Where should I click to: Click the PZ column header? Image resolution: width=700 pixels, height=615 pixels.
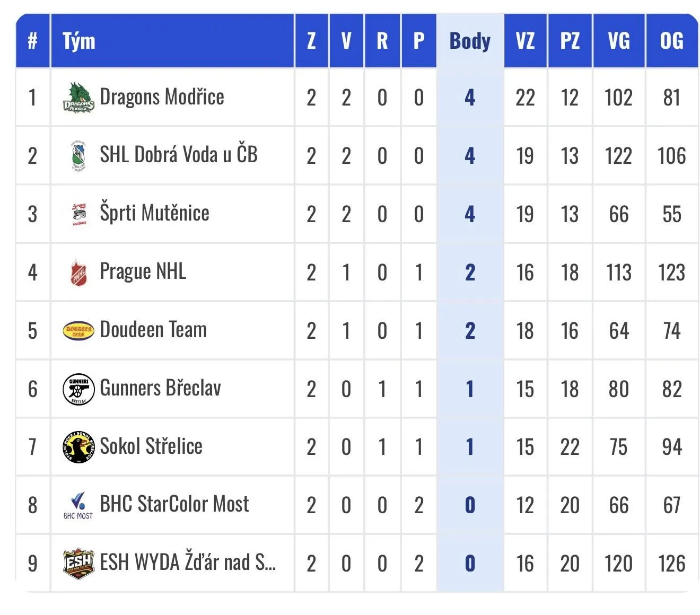click(570, 41)
